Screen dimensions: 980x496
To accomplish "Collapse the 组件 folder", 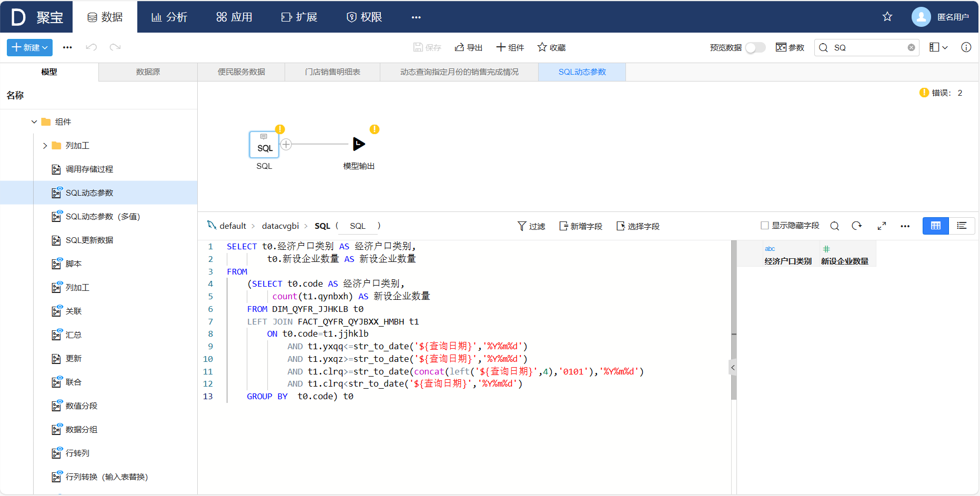I will (34, 122).
